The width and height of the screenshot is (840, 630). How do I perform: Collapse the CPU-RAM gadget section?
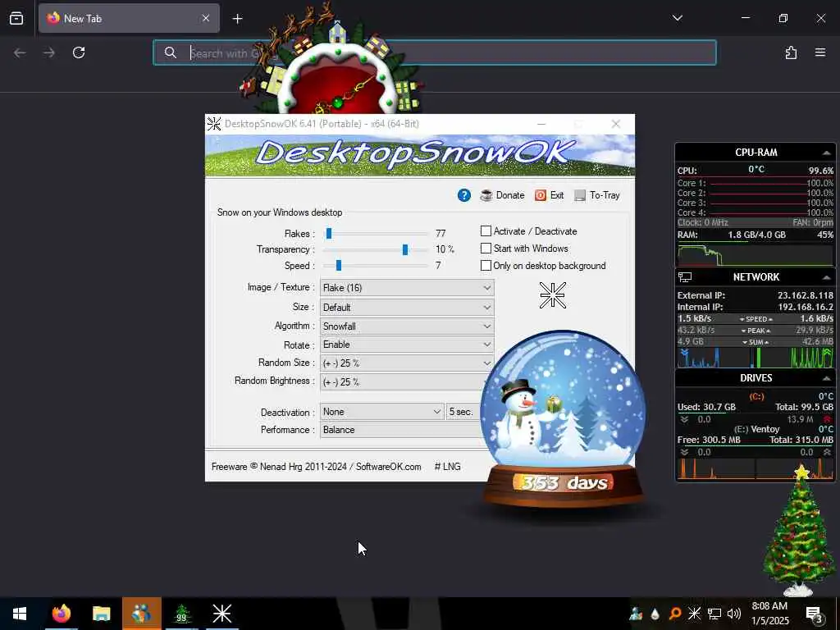tap(826, 153)
